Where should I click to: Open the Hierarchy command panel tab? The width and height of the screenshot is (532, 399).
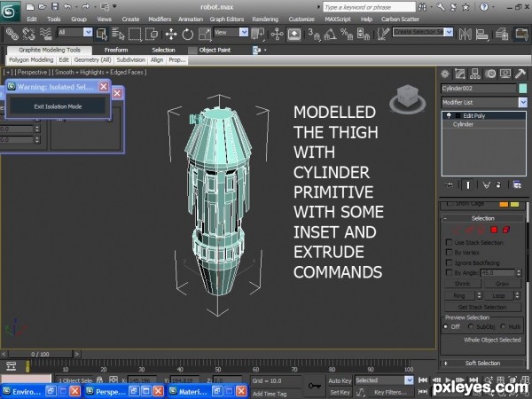475,74
